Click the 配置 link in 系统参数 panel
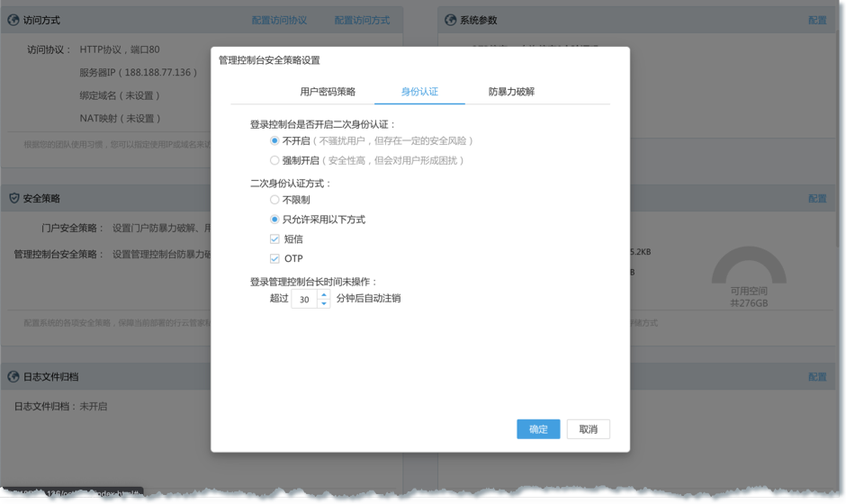The height and width of the screenshot is (504, 846). pyautogui.click(x=816, y=20)
